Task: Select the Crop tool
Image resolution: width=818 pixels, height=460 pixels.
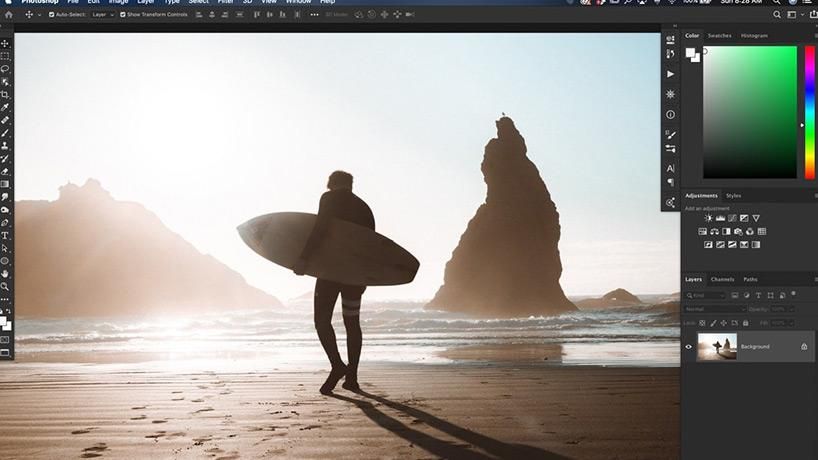Action: point(5,94)
